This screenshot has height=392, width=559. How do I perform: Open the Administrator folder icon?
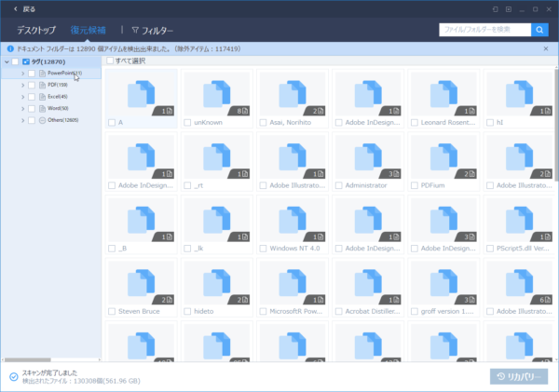(368, 157)
